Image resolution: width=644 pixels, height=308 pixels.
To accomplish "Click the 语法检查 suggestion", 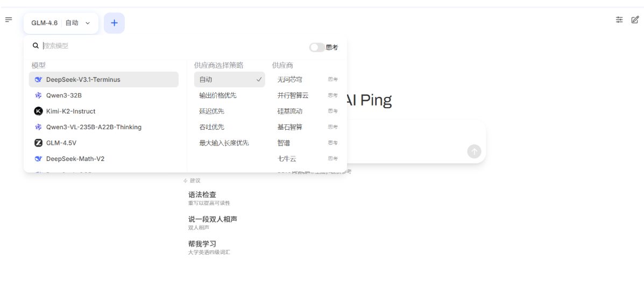I will coord(208,198).
